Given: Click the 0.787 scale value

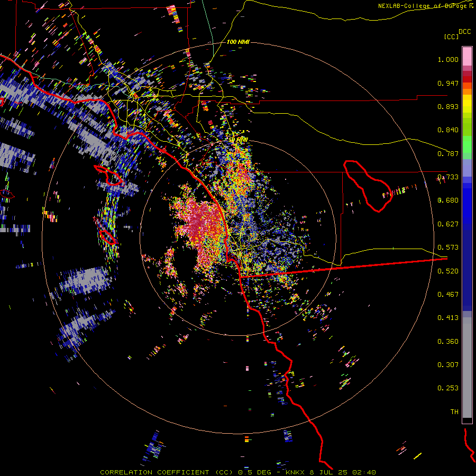Looking at the screenshot, I should click(448, 153).
